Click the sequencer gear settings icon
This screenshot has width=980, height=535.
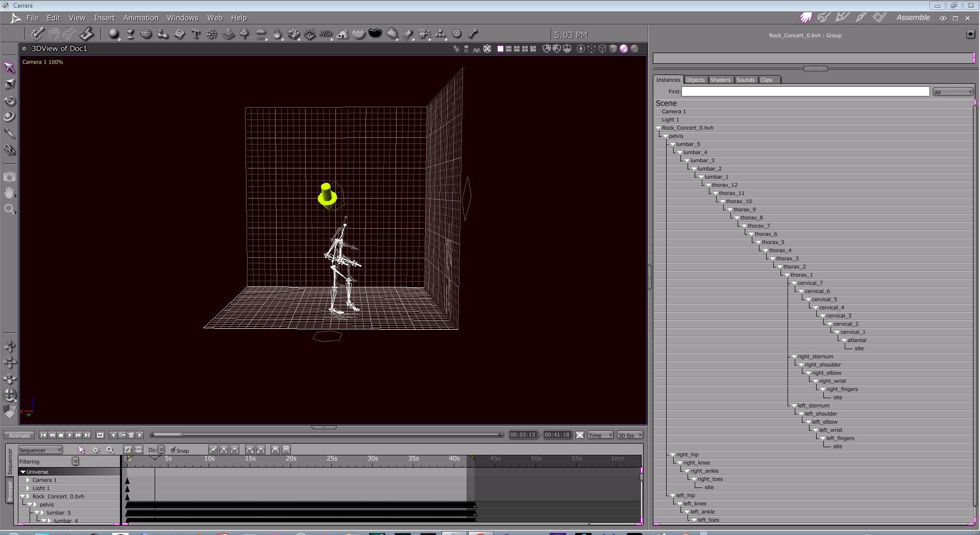[95, 450]
